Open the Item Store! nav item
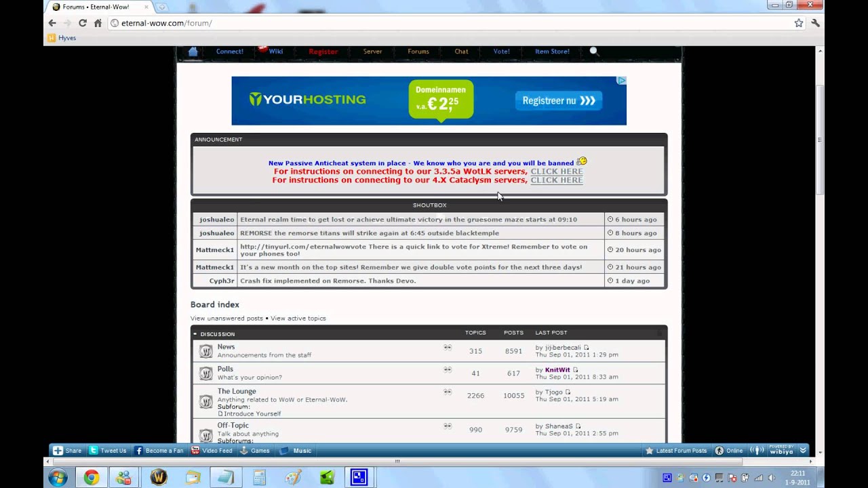The width and height of the screenshot is (868, 488). [552, 52]
